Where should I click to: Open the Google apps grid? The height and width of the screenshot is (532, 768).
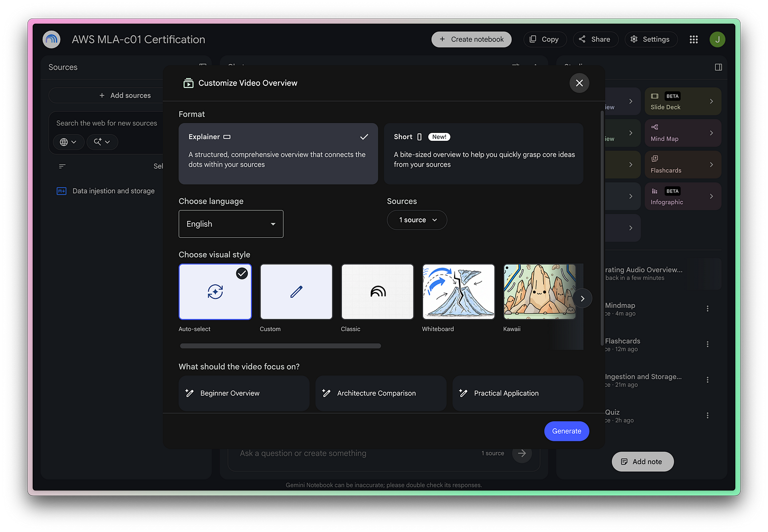(694, 40)
